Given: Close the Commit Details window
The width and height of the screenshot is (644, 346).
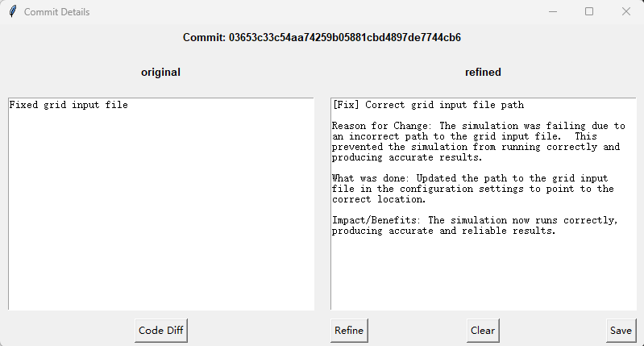Looking at the screenshot, I should [626, 11].
